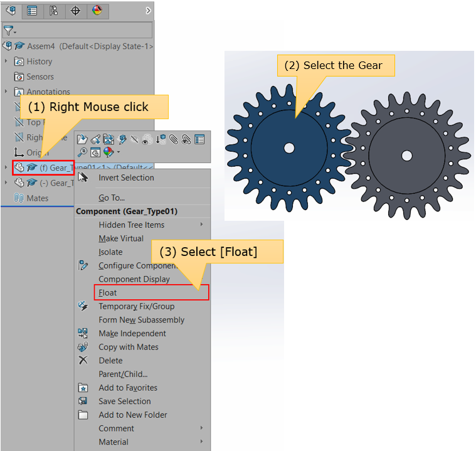The image size is (476, 451).
Task: Select the Origin item in the tree
Action: [x=31, y=152]
